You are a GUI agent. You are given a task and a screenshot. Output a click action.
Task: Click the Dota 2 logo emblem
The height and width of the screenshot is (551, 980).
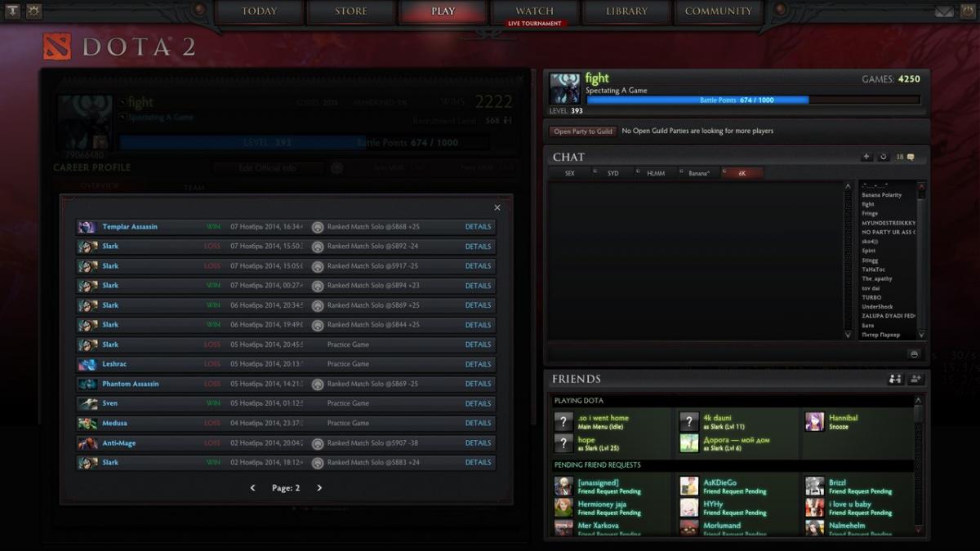[x=57, y=47]
